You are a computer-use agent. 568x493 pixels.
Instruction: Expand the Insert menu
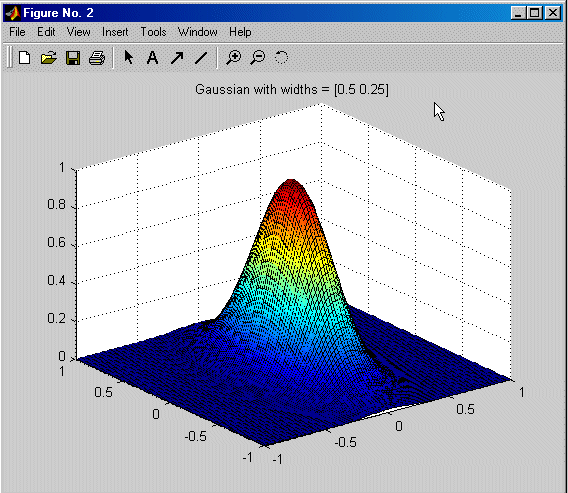tap(115, 32)
